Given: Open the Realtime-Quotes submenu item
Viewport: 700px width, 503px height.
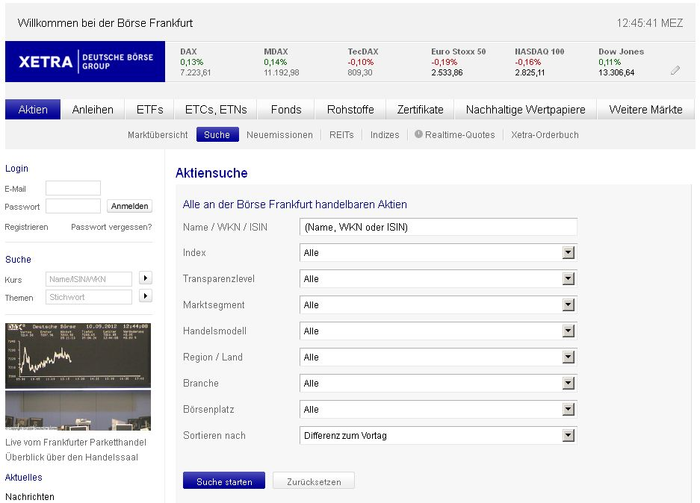Looking at the screenshot, I should point(460,135).
